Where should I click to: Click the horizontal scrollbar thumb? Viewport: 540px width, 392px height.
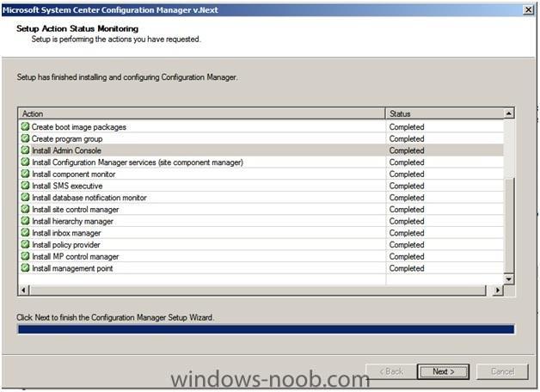(x=258, y=290)
